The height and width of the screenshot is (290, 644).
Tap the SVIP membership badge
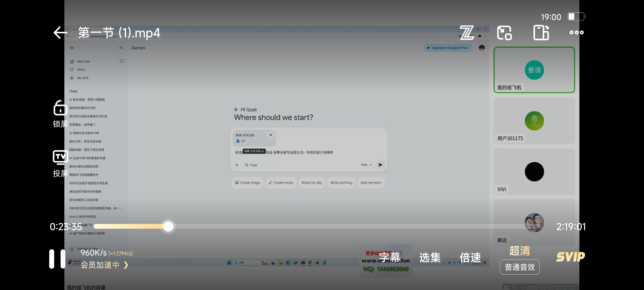click(x=570, y=257)
